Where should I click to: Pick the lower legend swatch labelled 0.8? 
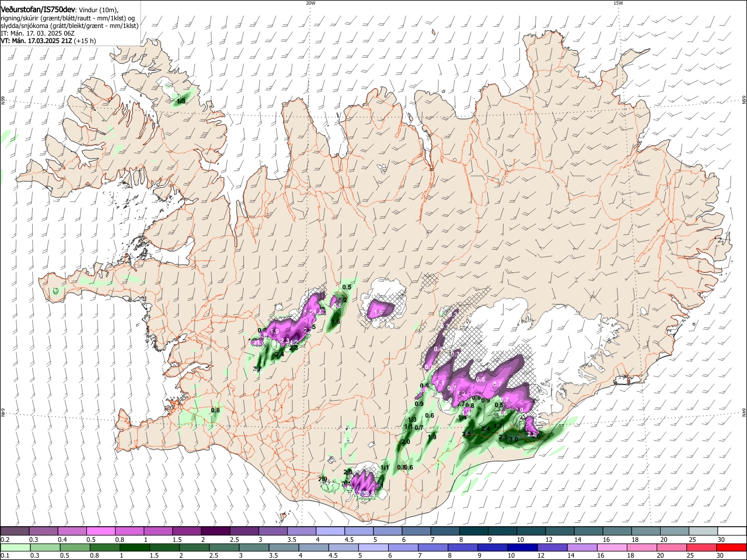click(x=104, y=547)
